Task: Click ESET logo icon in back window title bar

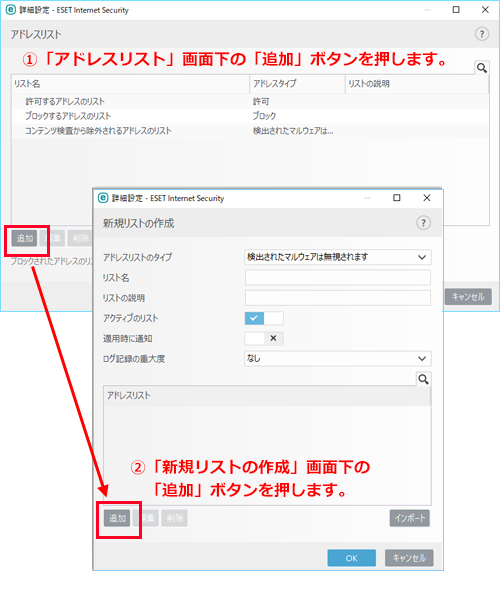Action: tap(10, 10)
